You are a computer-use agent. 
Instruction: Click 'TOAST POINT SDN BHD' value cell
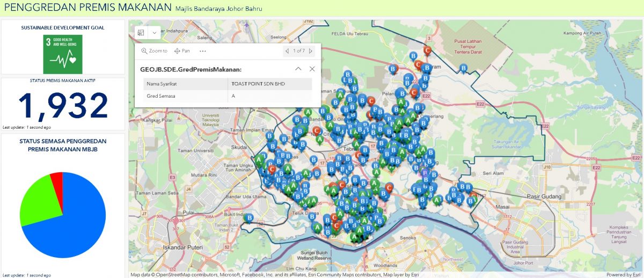pyautogui.click(x=270, y=84)
